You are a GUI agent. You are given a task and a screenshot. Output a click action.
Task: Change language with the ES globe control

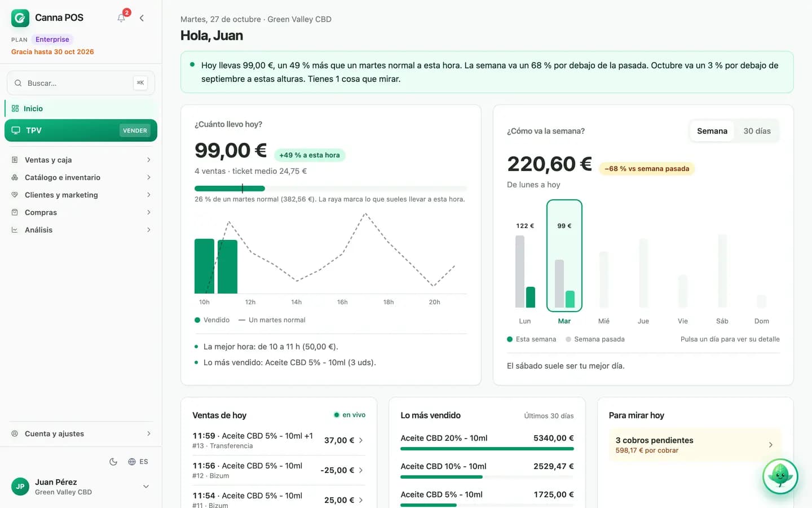[x=138, y=462]
